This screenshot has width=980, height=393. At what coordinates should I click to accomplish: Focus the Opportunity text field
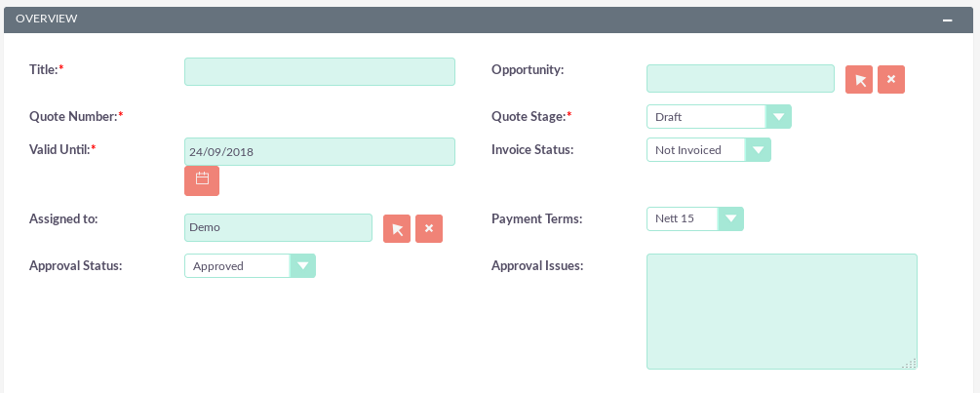pyautogui.click(x=740, y=79)
